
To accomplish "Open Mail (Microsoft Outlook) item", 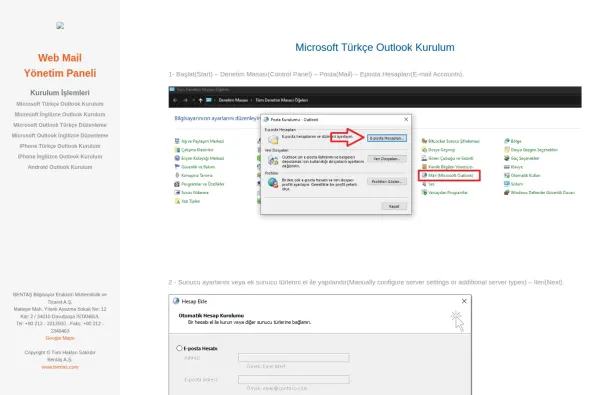I will point(449,176).
